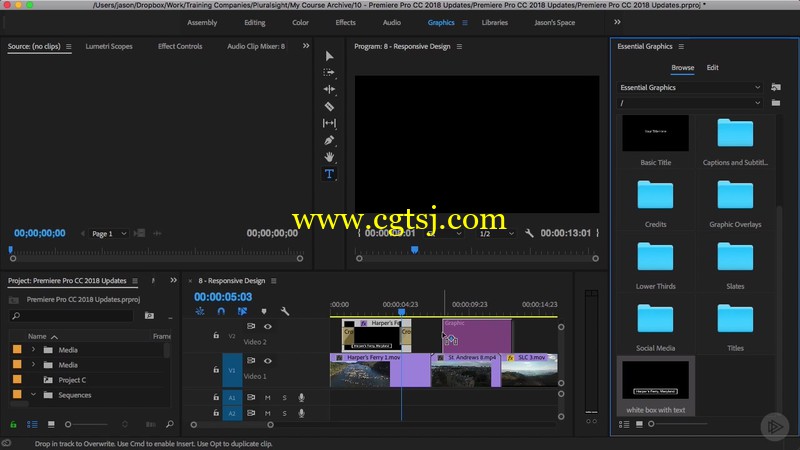The height and width of the screenshot is (450, 800).
Task: Expand the second Media bin
Action: (33, 365)
